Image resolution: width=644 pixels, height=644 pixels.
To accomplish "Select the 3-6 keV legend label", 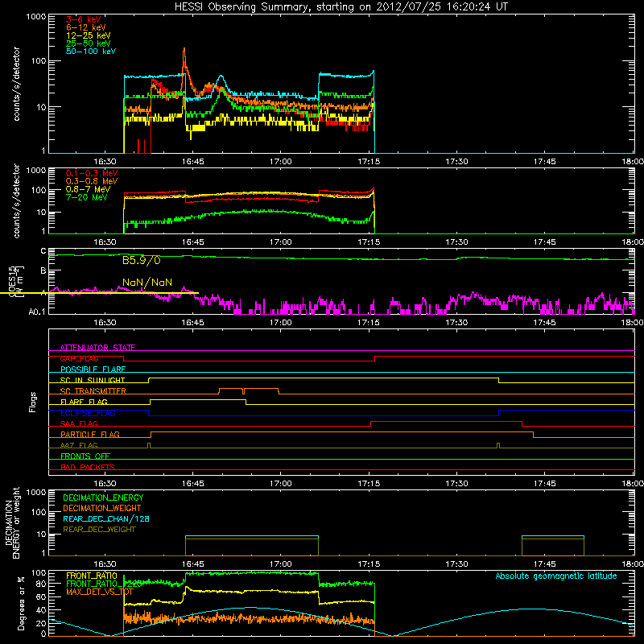I will pyautogui.click(x=84, y=19).
